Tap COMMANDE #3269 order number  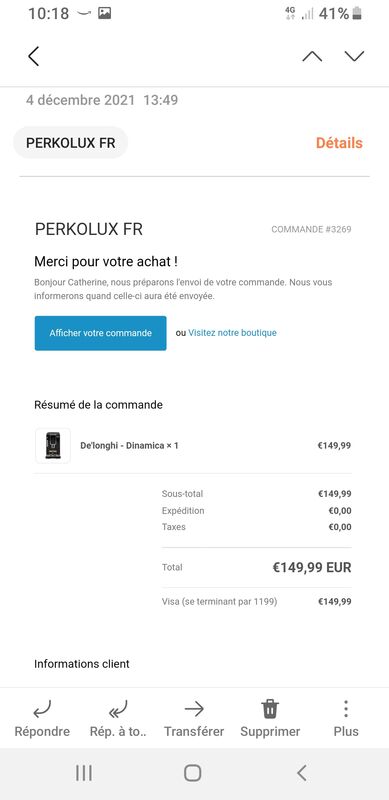coord(311,230)
